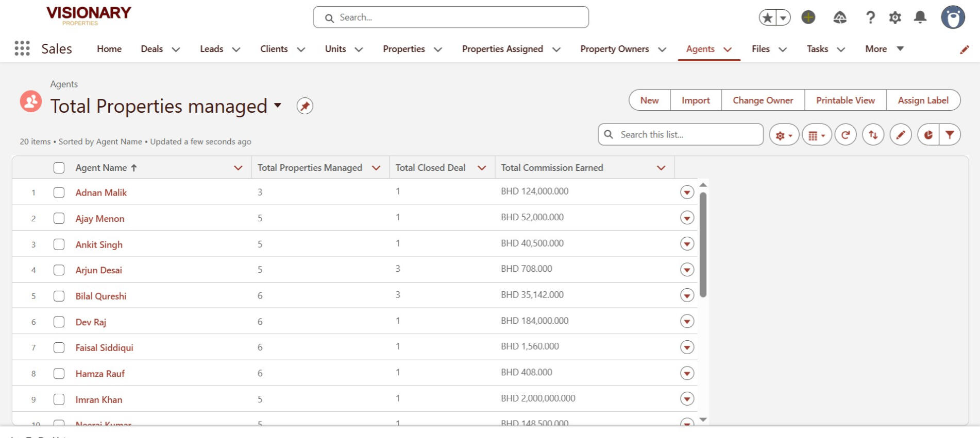Viewport: 980px width, 438px height.
Task: Select the checkbox for Adnan Malik
Action: click(x=59, y=192)
